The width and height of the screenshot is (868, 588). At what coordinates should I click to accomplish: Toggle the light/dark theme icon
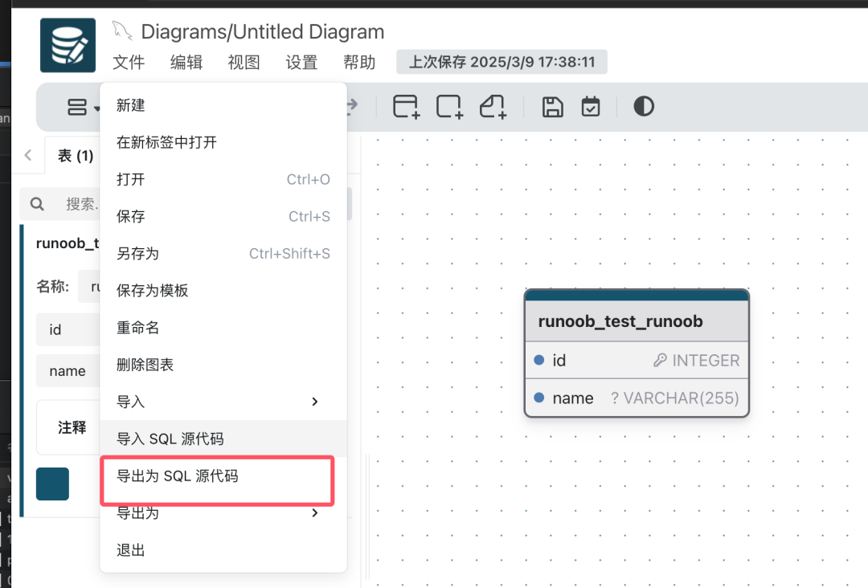644,106
